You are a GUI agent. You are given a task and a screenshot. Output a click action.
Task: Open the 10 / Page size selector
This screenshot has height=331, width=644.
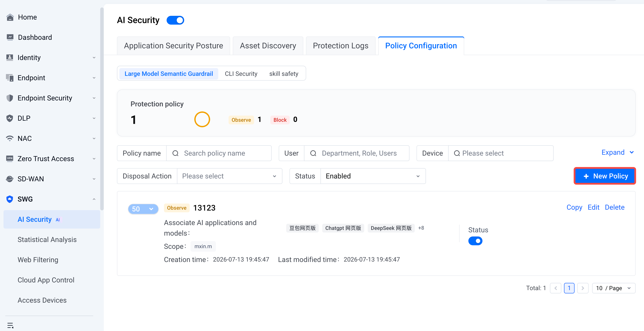613,288
